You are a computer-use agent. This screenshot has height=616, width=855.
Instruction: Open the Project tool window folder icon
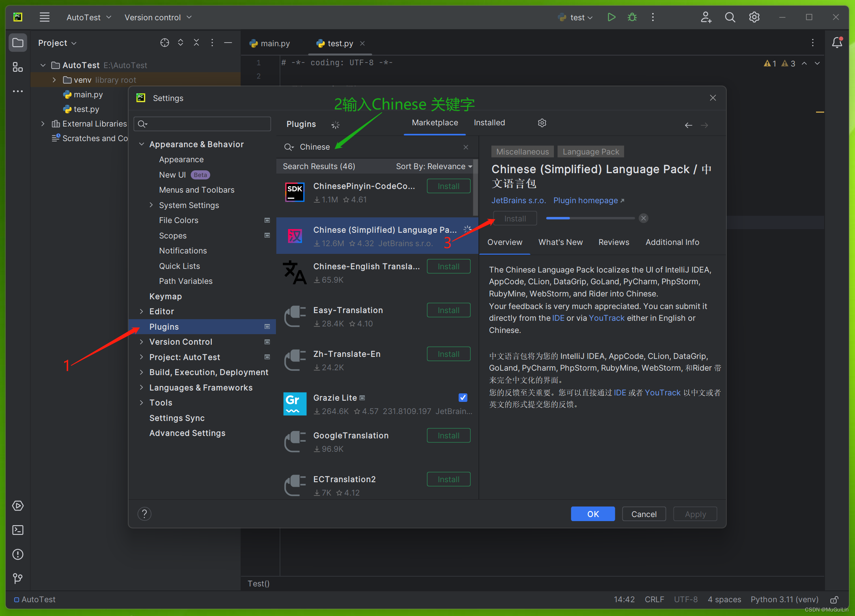coord(18,43)
